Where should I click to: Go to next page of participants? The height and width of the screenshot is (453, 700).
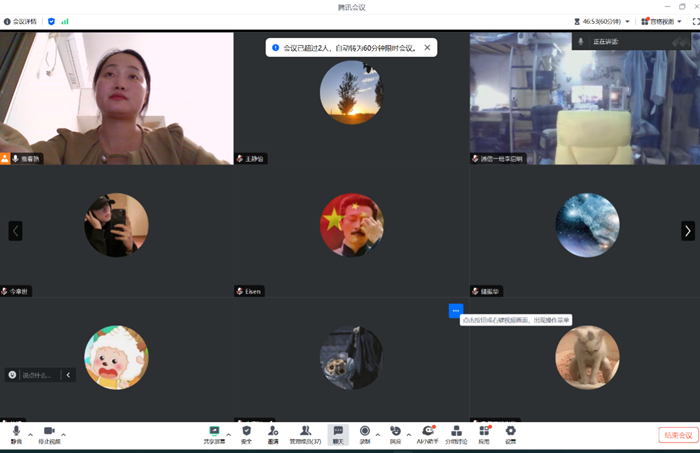(x=687, y=231)
